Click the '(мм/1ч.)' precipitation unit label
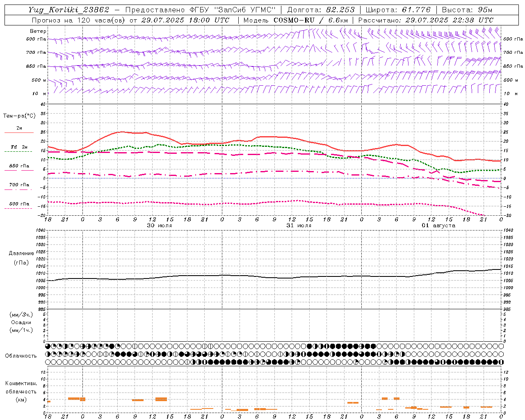Screen dimensions: 525x420 click(x=21, y=330)
